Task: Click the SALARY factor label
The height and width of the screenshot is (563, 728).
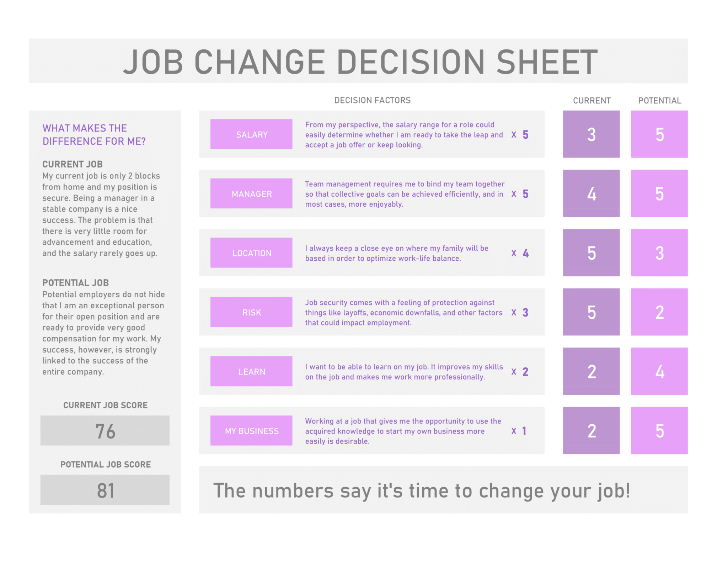Action: [x=251, y=134]
